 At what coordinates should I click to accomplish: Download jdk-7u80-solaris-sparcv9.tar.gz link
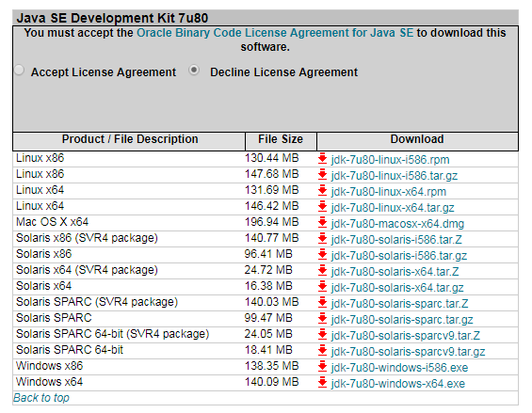click(x=408, y=352)
